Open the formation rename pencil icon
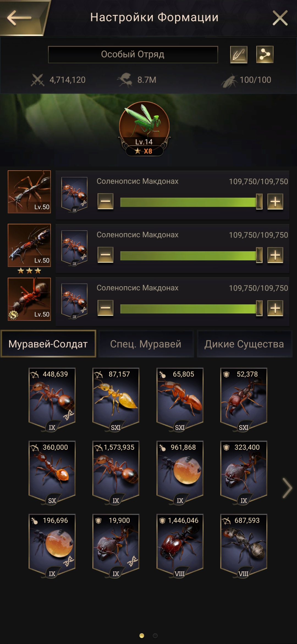The width and height of the screenshot is (297, 644). point(238,54)
